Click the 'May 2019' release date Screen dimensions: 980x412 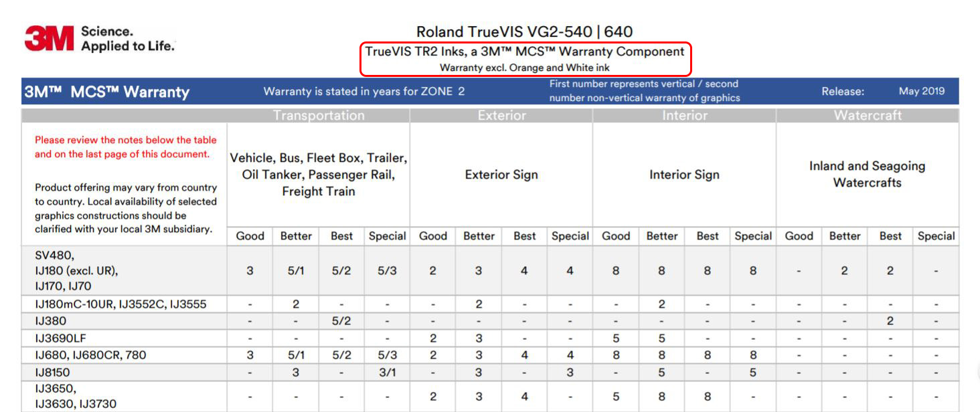tap(922, 92)
